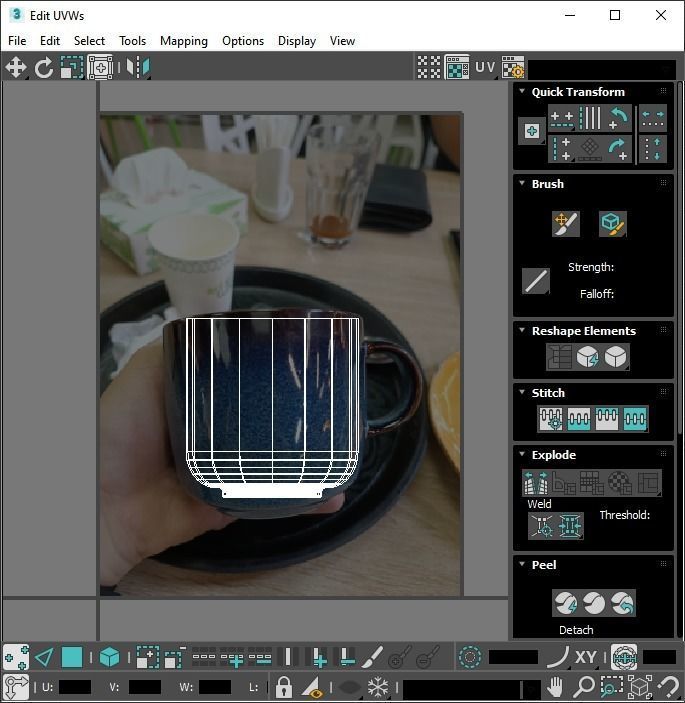The image size is (685, 703).
Task: Toggle Peel Mode icon
Action: click(x=594, y=603)
